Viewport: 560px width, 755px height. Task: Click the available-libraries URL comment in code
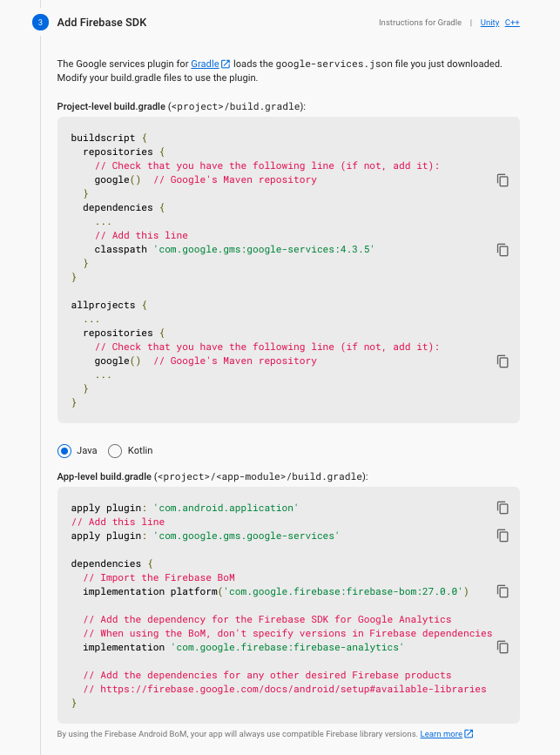[285, 689]
